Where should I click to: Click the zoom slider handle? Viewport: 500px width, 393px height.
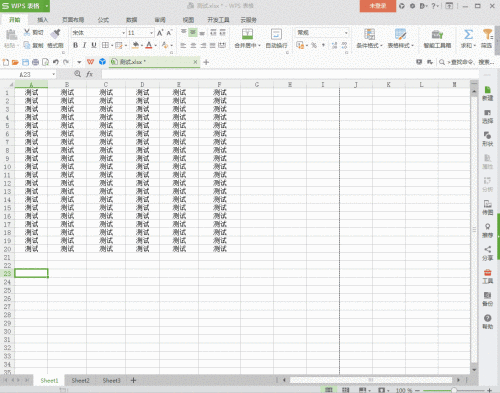click(454, 390)
